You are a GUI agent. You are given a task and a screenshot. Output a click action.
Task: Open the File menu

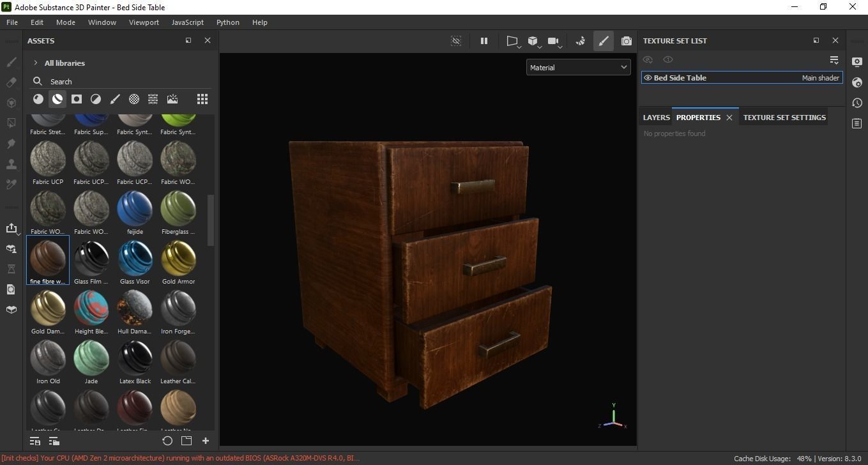click(x=12, y=22)
